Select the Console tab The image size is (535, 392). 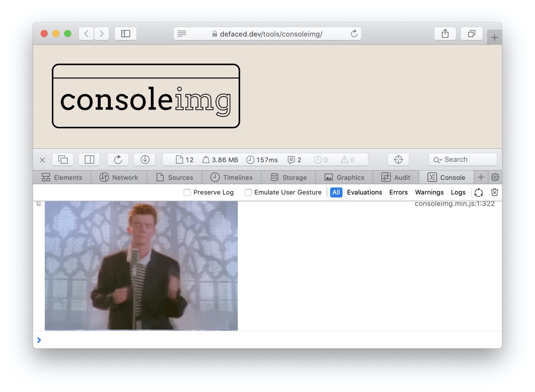pos(446,177)
